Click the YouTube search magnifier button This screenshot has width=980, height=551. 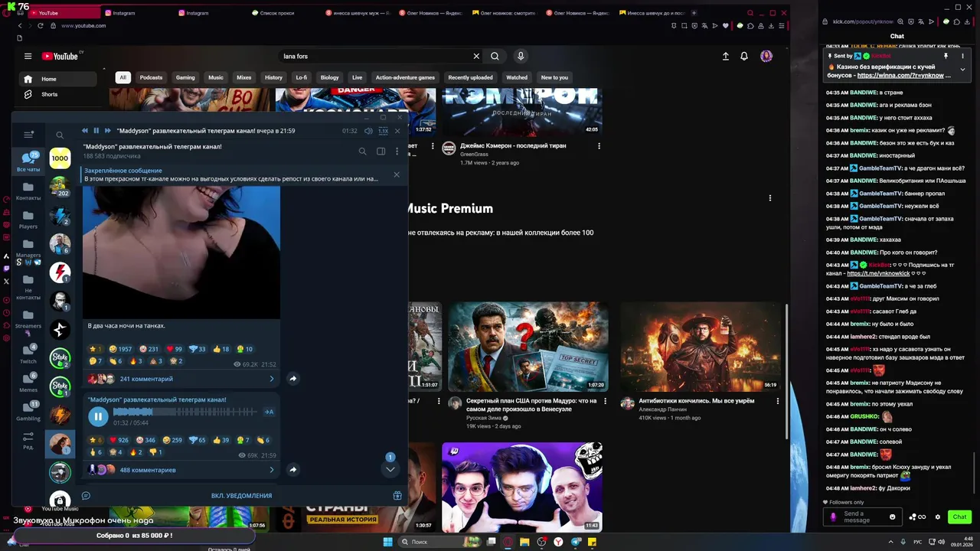(x=495, y=56)
